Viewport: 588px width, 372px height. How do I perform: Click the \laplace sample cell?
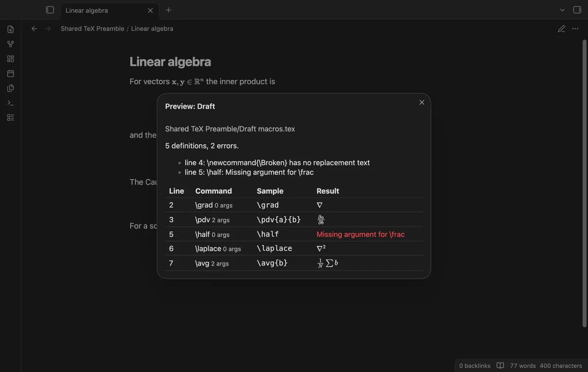click(x=274, y=249)
